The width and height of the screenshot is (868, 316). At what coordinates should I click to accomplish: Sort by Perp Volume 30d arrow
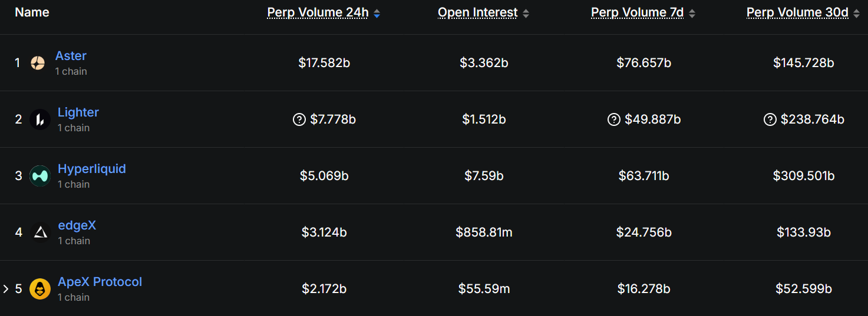click(856, 13)
